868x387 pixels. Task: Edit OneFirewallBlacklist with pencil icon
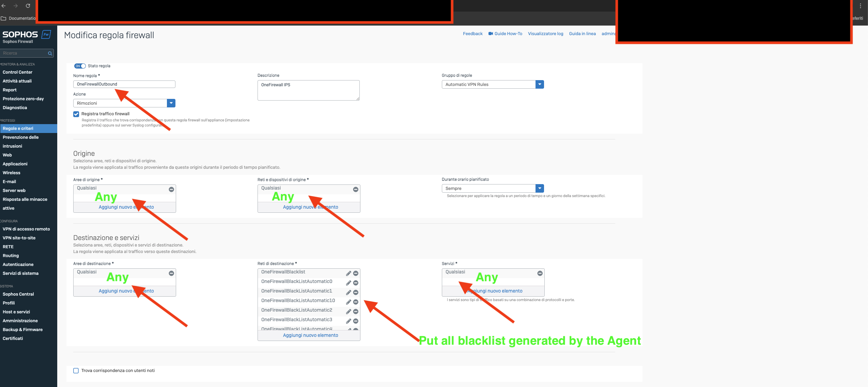348,273
